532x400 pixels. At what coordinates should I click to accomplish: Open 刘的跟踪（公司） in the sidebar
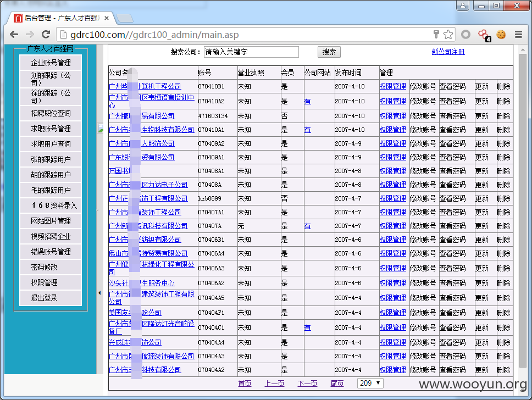[x=51, y=79]
